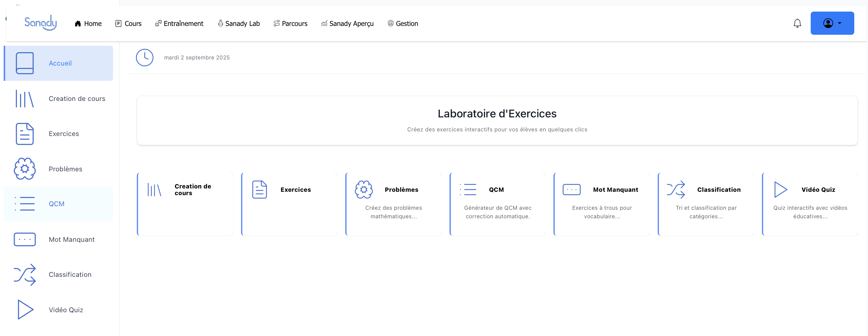Open the QCM card in the lab

click(x=497, y=204)
